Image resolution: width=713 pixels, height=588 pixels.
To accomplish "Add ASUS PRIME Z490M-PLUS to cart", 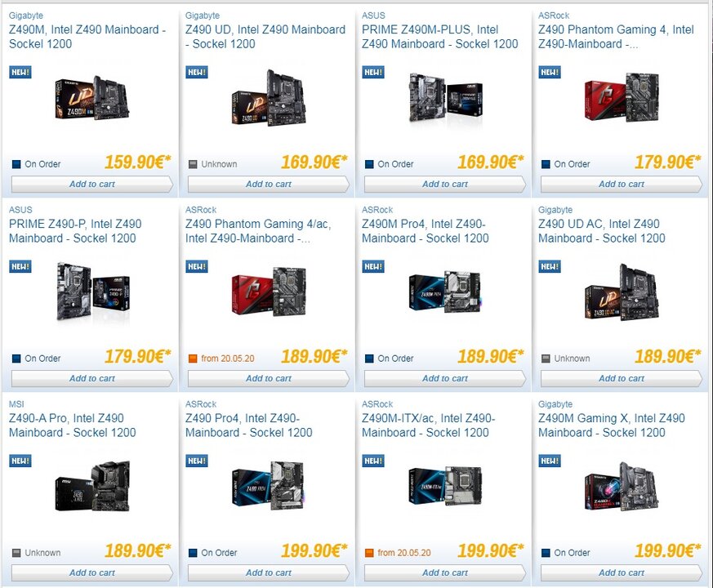I will pyautogui.click(x=445, y=185).
